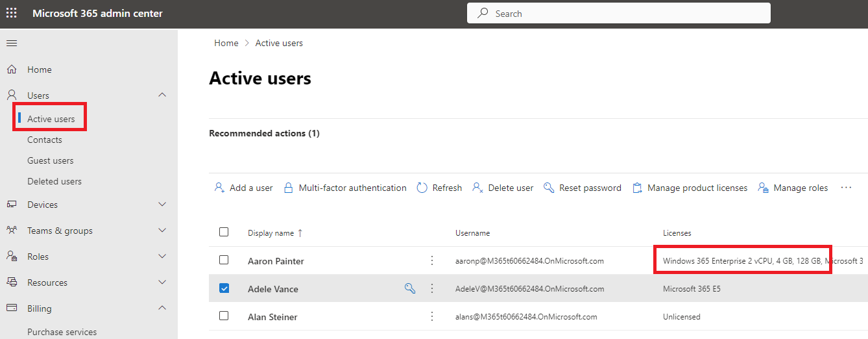Click Add a user button label

(x=251, y=188)
